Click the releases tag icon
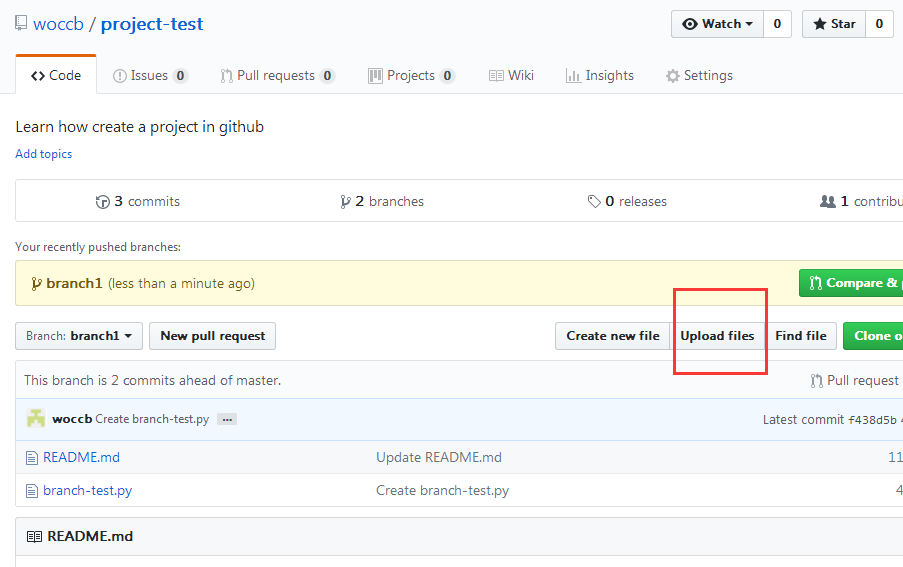The image size is (903, 567). point(594,201)
